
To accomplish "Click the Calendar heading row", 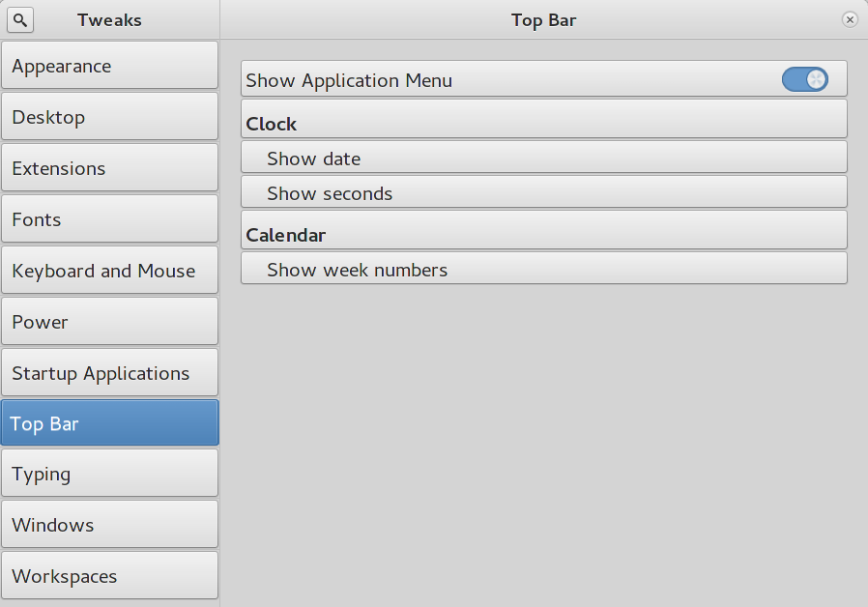I will pos(543,235).
